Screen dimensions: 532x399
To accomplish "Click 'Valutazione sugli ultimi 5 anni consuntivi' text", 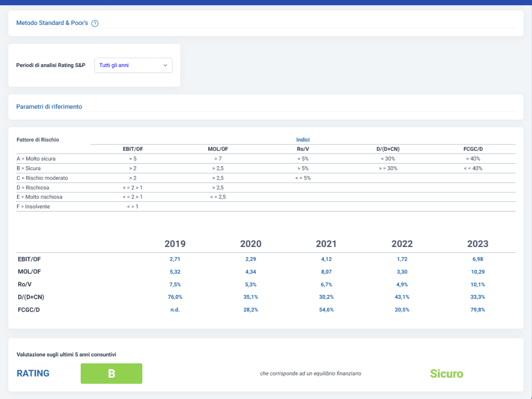I will (x=66, y=355).
